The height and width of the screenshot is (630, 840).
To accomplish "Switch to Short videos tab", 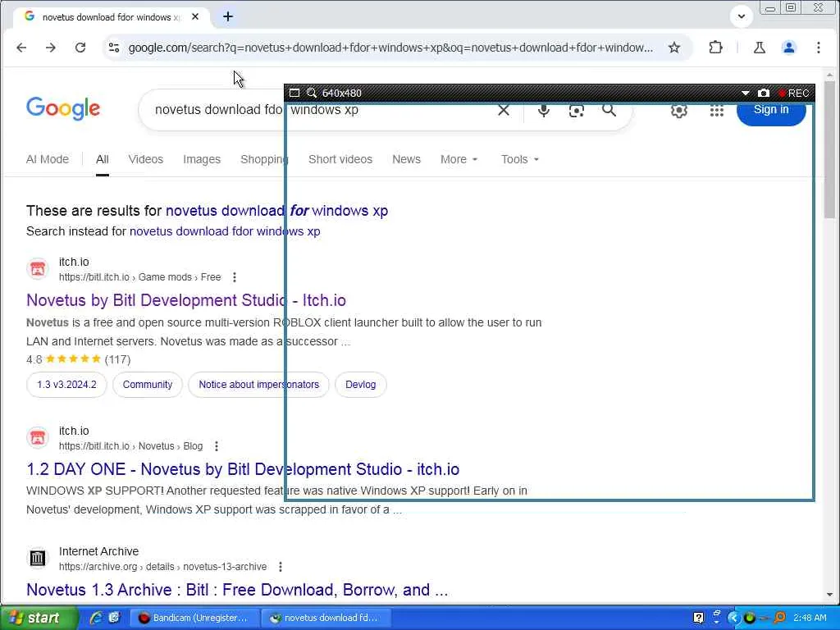I will [x=340, y=159].
